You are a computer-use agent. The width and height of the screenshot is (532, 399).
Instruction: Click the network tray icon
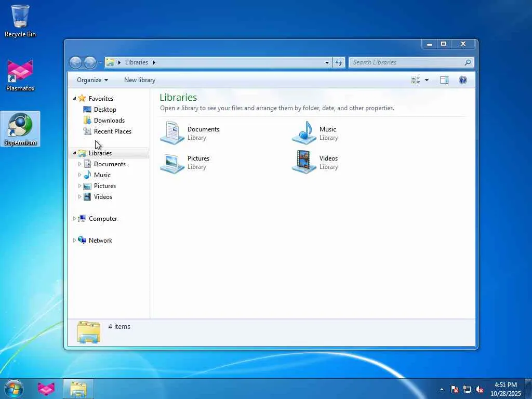(x=467, y=390)
